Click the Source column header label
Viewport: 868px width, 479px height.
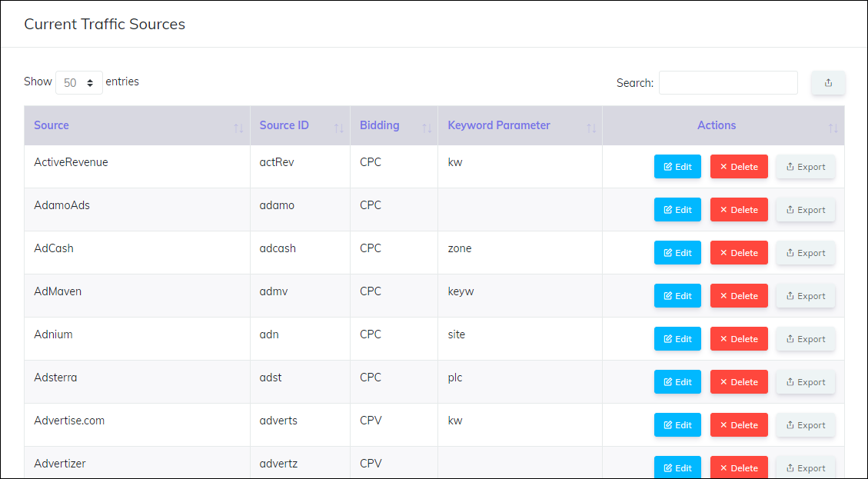click(x=52, y=125)
